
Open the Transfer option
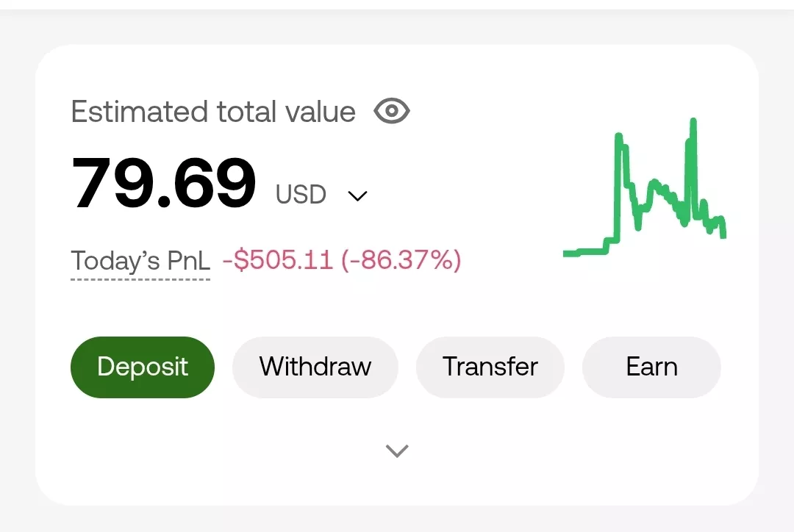click(x=490, y=367)
